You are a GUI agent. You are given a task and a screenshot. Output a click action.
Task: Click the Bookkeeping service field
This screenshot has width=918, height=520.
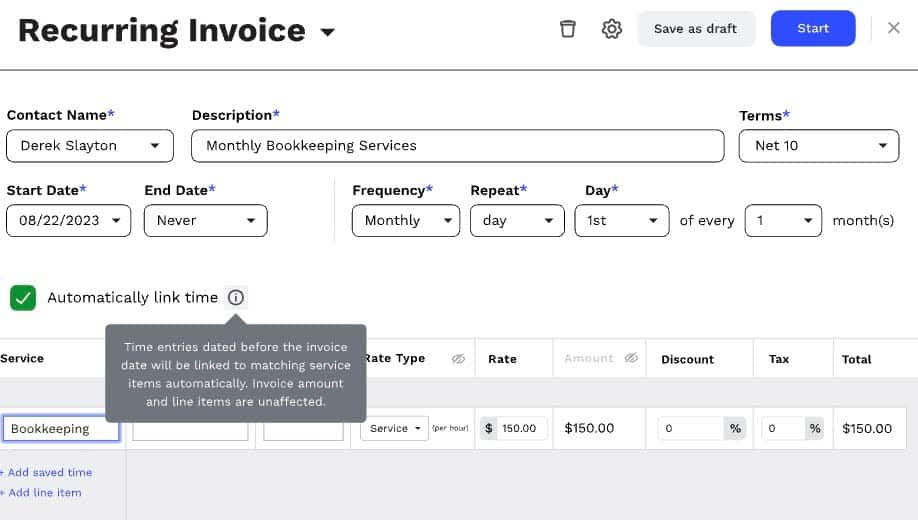coord(61,429)
